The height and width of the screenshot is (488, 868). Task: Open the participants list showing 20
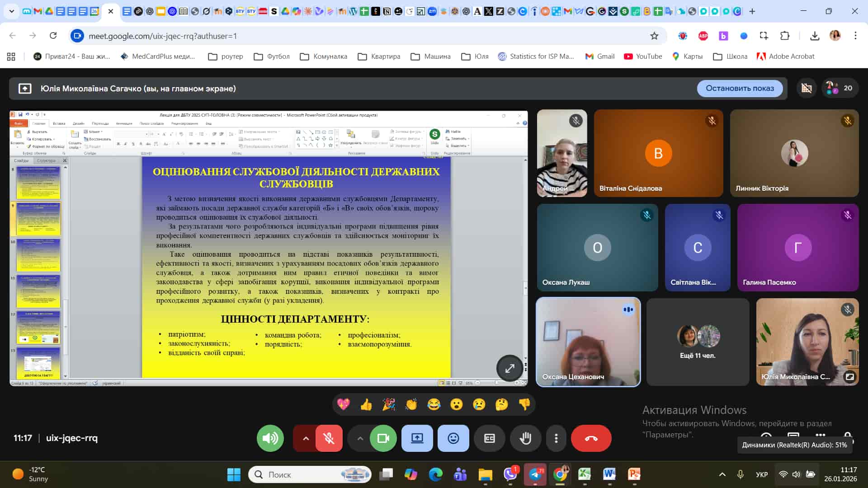pos(840,88)
